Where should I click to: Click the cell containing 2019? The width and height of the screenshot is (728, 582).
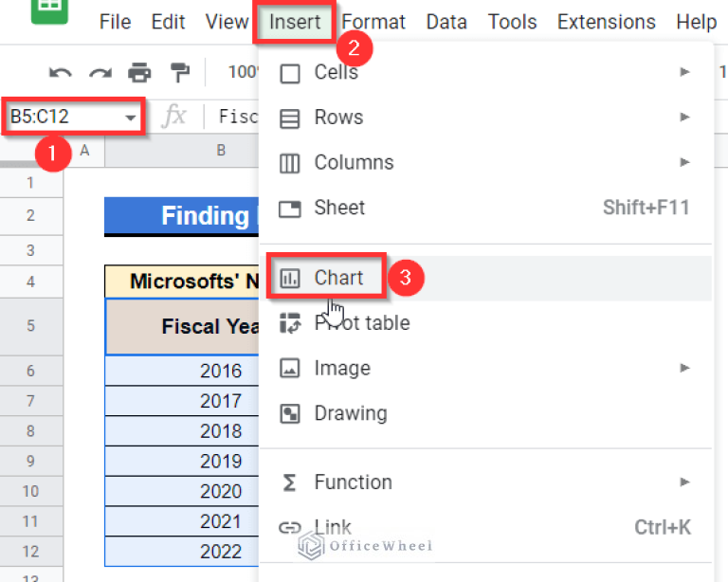(x=182, y=462)
